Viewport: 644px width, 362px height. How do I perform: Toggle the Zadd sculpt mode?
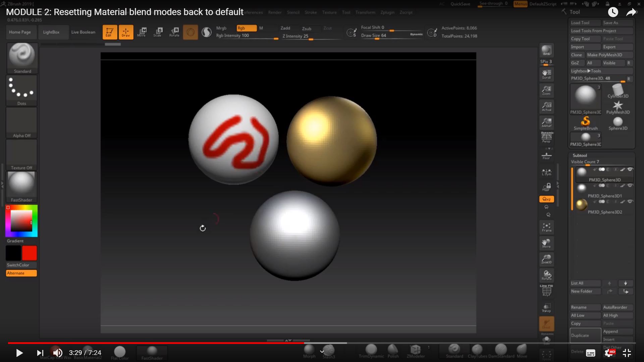(285, 28)
